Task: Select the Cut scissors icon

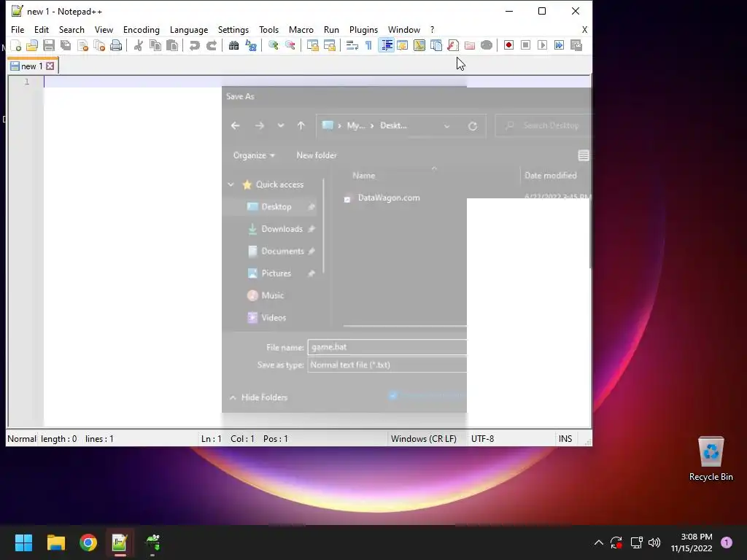Action: point(138,45)
